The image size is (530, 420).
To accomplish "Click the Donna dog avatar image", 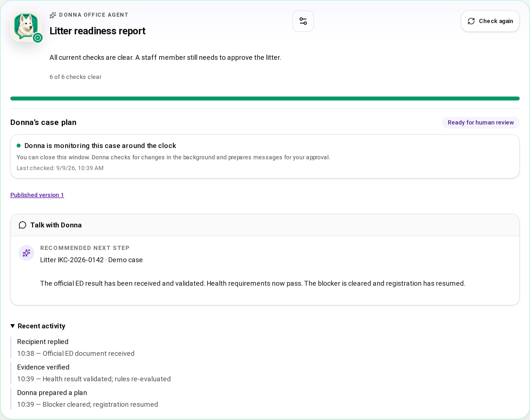I will [26, 26].
